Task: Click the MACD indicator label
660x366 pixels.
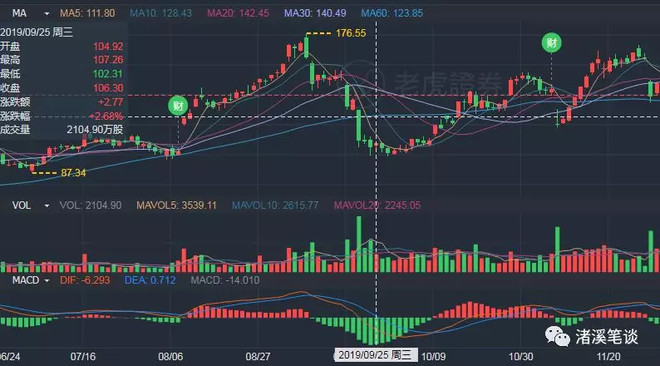Action: coord(26,281)
